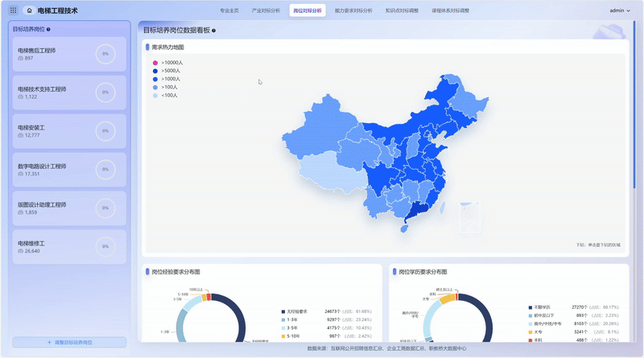Toggle the >10000人 legend item
This screenshot has height=358, width=644.
tap(156, 62)
